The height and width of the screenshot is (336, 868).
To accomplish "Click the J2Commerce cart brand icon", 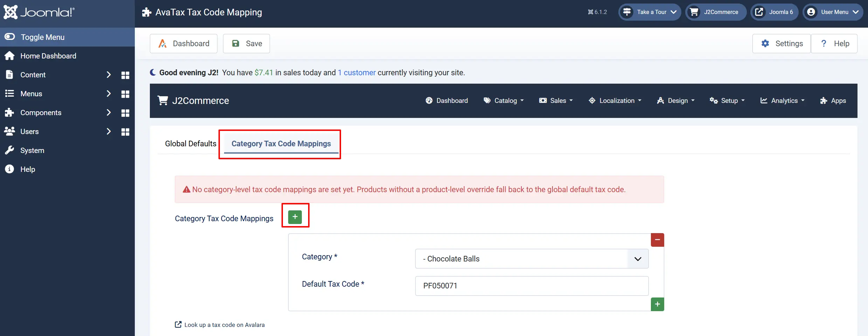I will coord(163,100).
